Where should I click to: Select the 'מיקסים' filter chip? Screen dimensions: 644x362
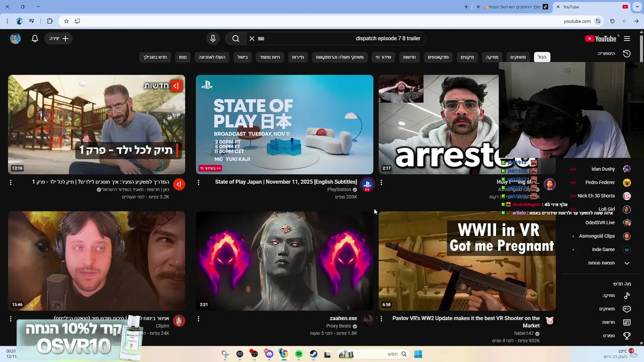(467, 57)
